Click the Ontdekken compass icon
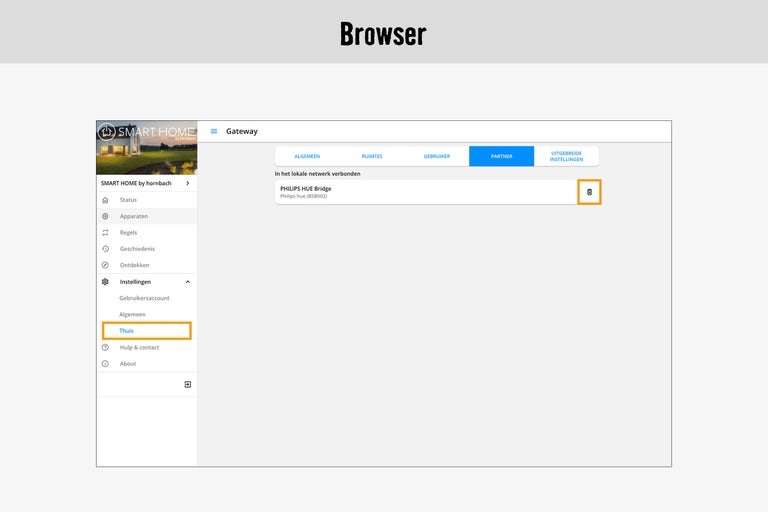The image size is (768, 512). coord(105,265)
